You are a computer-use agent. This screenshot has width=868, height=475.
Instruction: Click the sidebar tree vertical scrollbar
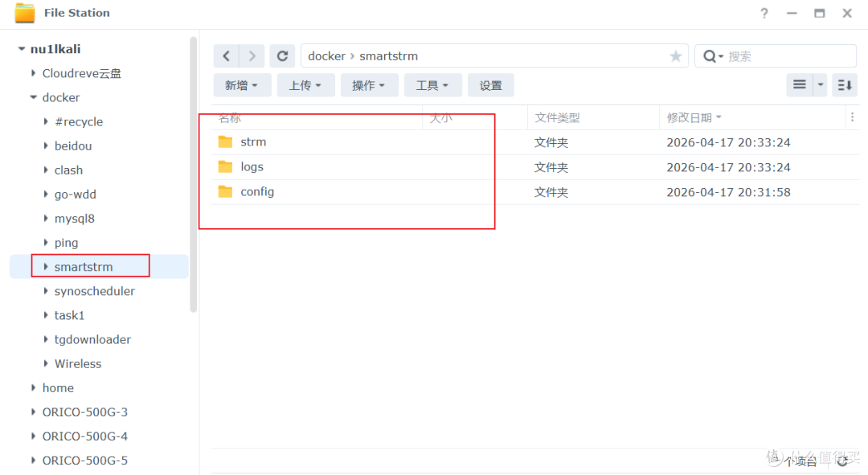tap(193, 174)
